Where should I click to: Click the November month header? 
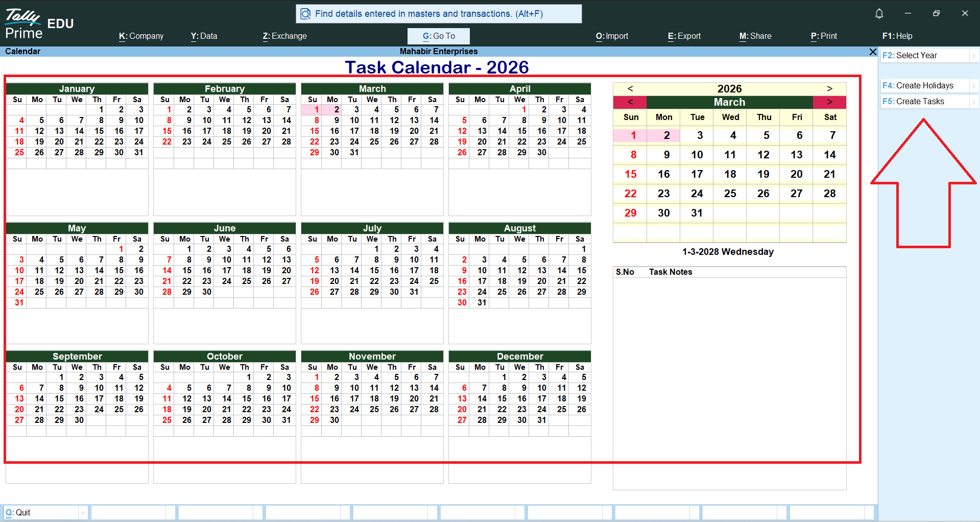point(372,357)
